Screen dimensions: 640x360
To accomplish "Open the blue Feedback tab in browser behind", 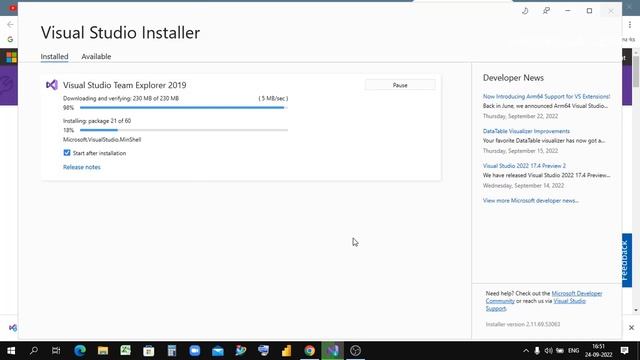I will pyautogui.click(x=627, y=260).
